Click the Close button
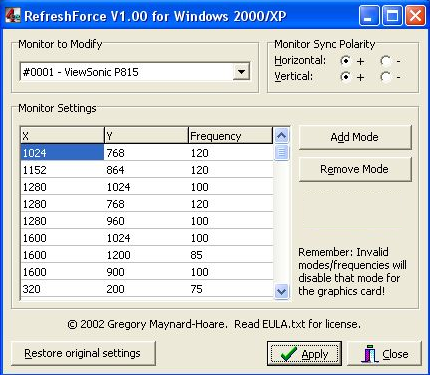Image resolution: width=430 pixels, height=375 pixels. point(384,353)
